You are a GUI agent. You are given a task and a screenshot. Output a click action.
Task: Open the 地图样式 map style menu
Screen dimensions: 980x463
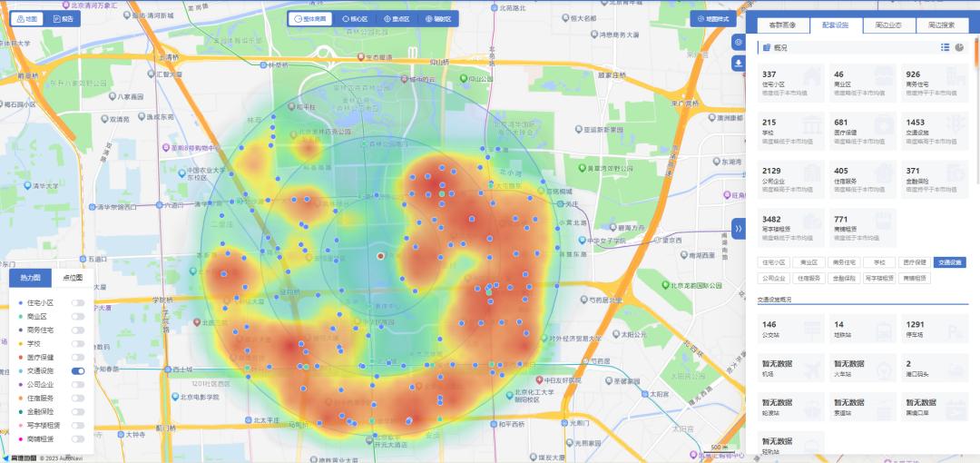[713, 19]
